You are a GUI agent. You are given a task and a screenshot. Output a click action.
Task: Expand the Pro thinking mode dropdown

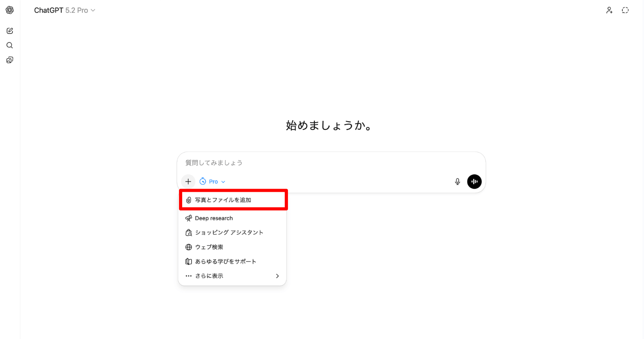212,182
